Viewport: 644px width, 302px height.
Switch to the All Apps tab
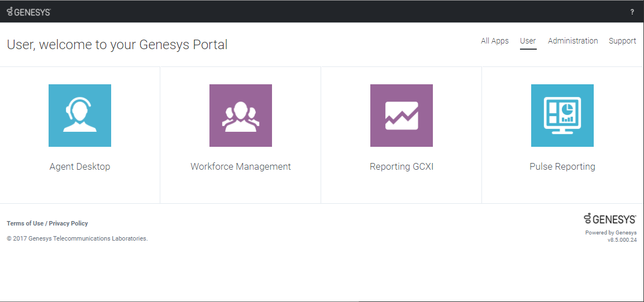[495, 41]
